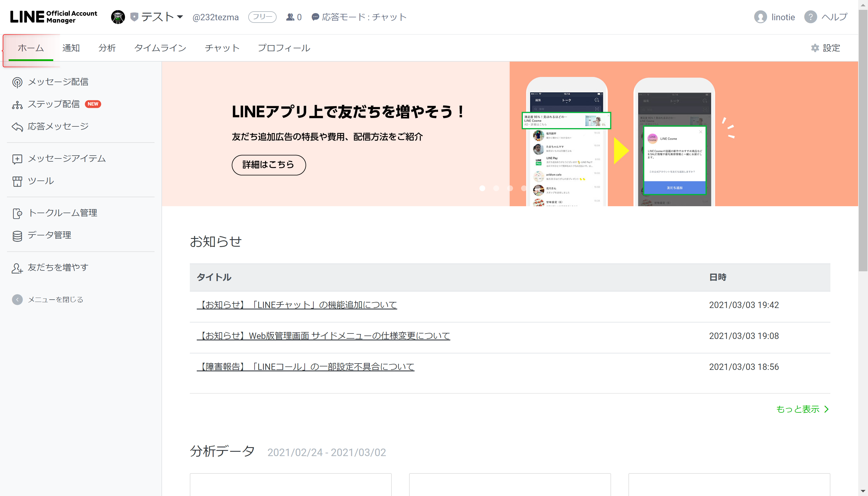This screenshot has height=496, width=868.
Task: Click the settings gear icon
Action: tap(815, 48)
